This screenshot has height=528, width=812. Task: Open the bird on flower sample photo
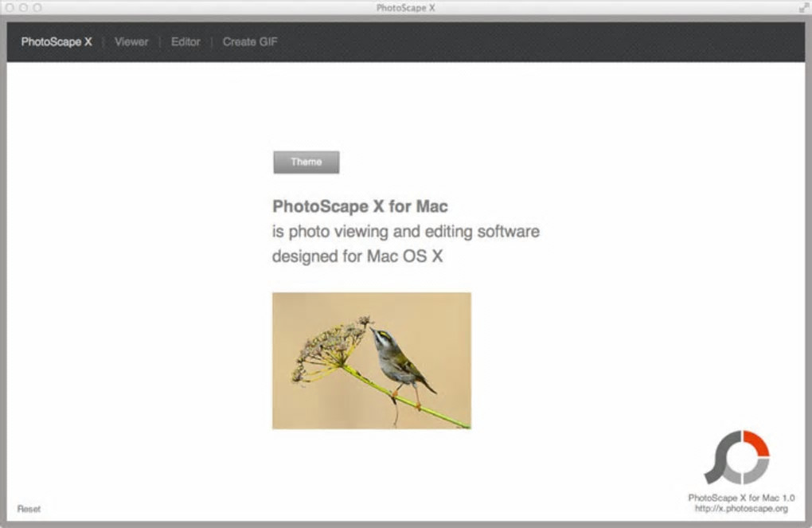coord(371,361)
